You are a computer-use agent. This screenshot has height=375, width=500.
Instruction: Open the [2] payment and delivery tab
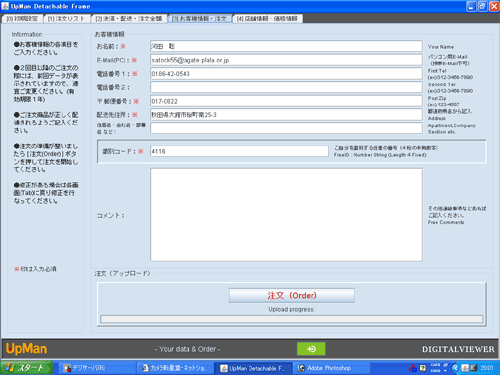point(129,19)
